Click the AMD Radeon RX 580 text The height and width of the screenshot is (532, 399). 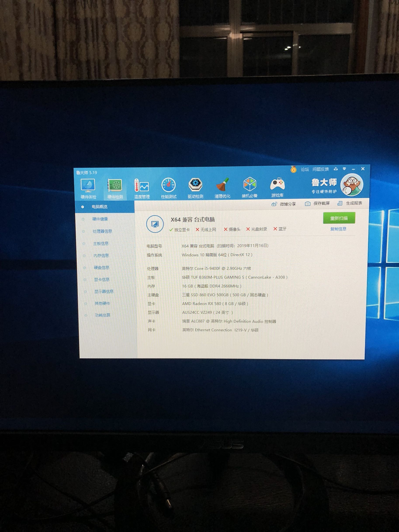(201, 304)
